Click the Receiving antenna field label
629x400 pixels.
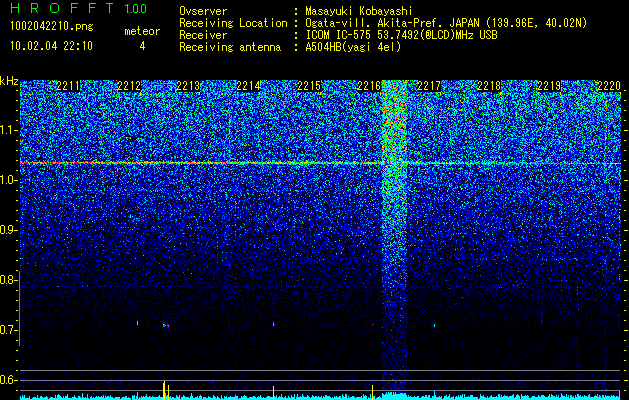coord(230,47)
